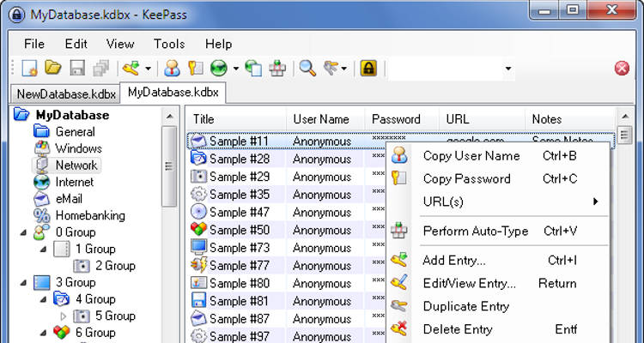Viewport: 644px width, 343px height.
Task: Collapse the 6 Group tree node
Action: point(44,334)
